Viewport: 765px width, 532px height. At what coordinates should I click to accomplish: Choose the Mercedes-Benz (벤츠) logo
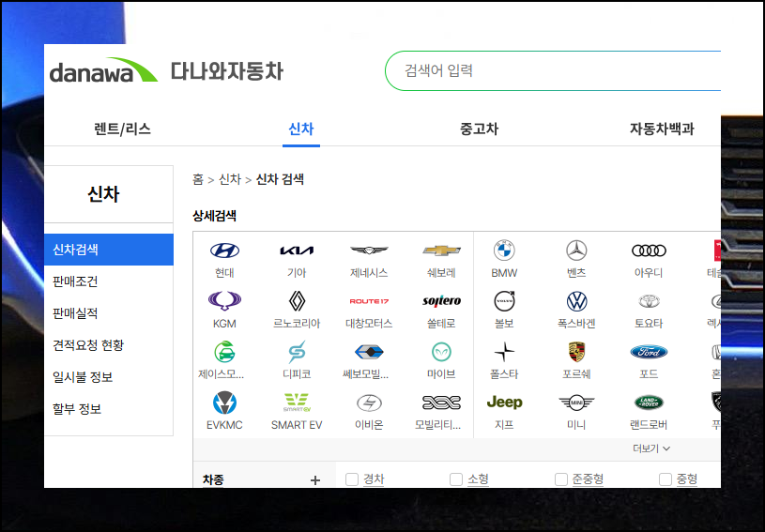(576, 251)
